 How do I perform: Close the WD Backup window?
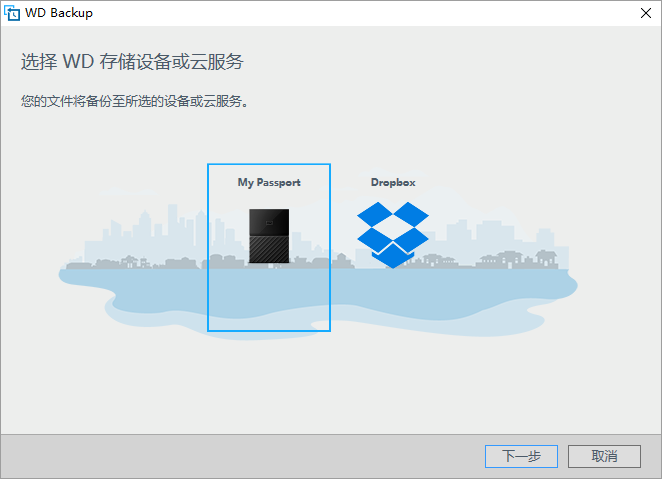coord(646,13)
